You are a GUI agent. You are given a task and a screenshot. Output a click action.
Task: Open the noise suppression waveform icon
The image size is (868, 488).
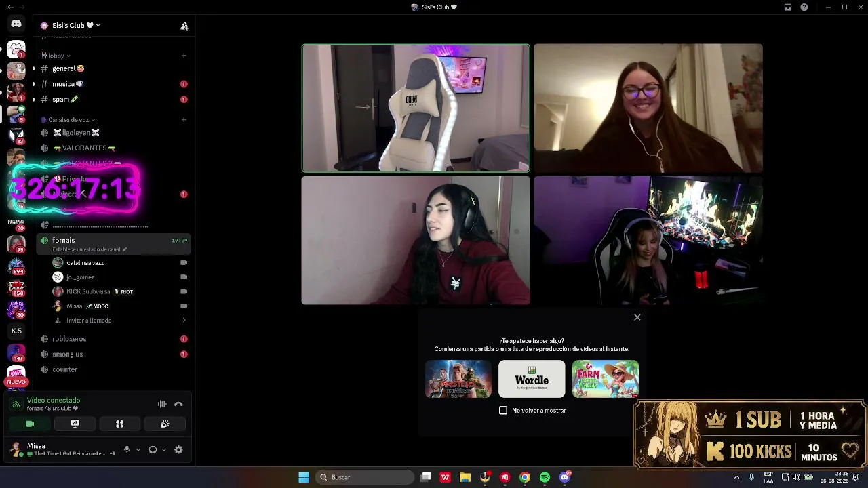(x=162, y=404)
